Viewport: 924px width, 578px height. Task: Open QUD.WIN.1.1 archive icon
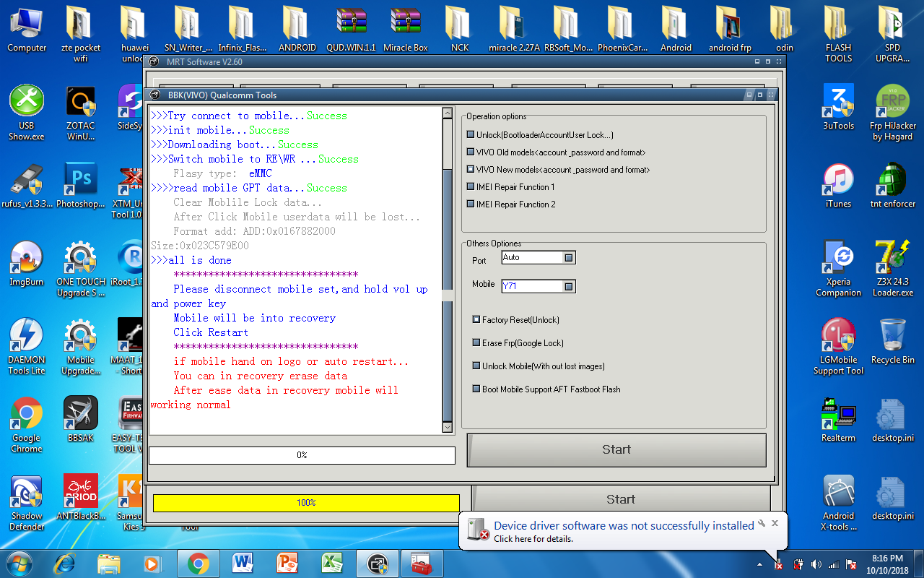(x=352, y=30)
